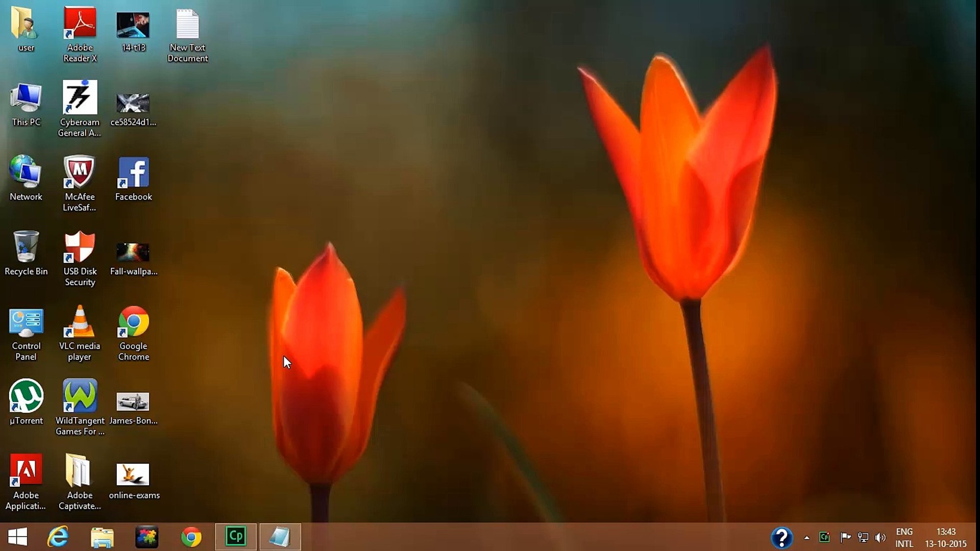
Task: Click the Help question mark tray icon
Action: click(x=781, y=537)
